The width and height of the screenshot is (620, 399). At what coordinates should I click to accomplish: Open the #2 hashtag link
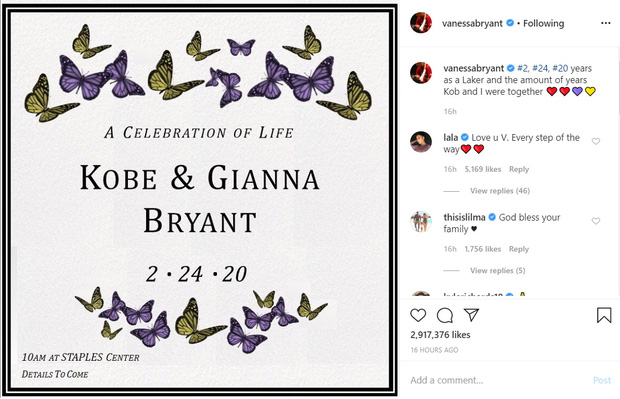pyautogui.click(x=522, y=68)
